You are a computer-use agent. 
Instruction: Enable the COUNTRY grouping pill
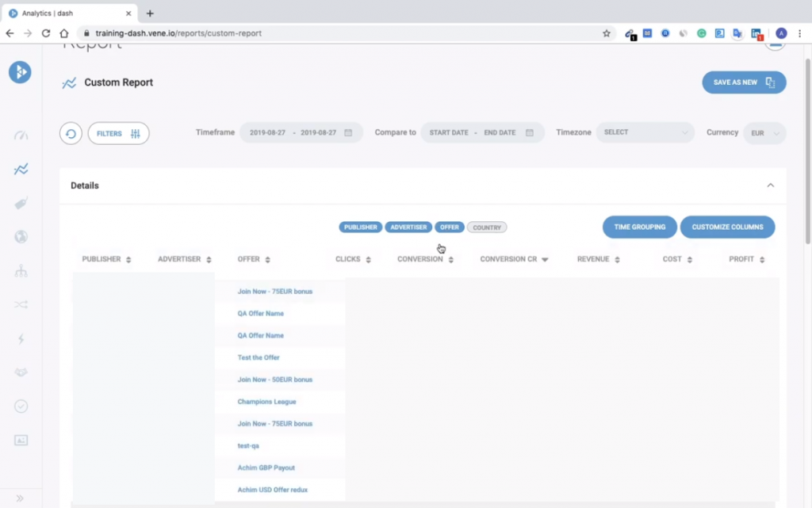click(x=487, y=227)
